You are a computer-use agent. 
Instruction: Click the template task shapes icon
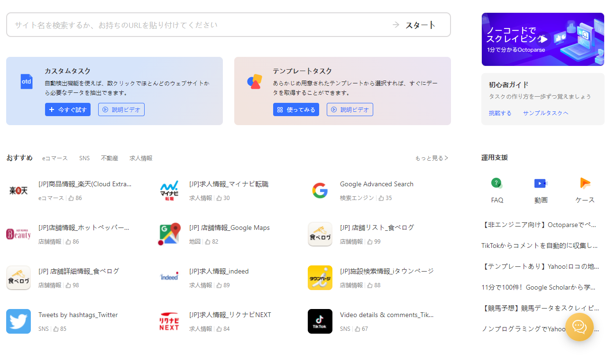[255, 82]
